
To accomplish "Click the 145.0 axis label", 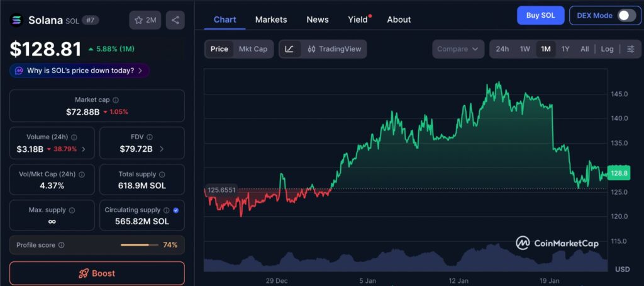I will point(619,94).
